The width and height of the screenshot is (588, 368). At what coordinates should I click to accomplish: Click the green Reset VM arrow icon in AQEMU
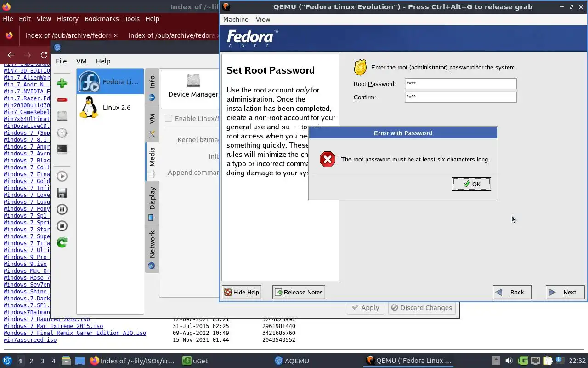(x=62, y=242)
